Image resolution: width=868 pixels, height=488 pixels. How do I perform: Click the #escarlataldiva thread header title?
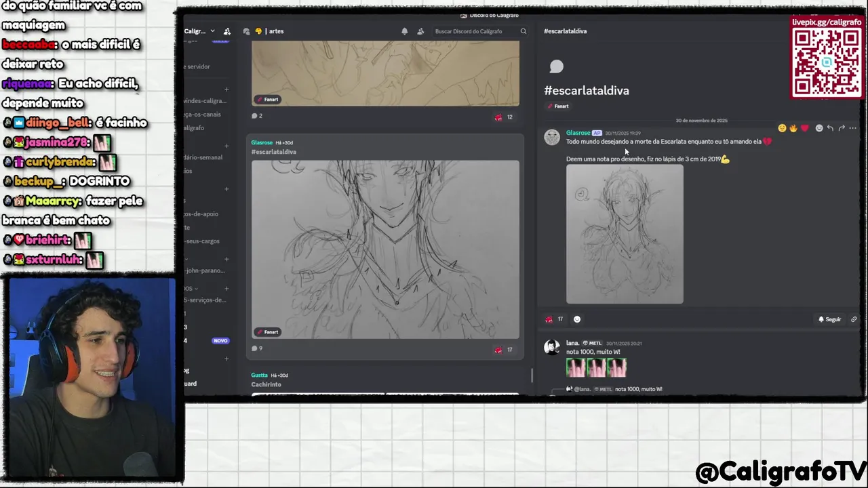click(565, 31)
